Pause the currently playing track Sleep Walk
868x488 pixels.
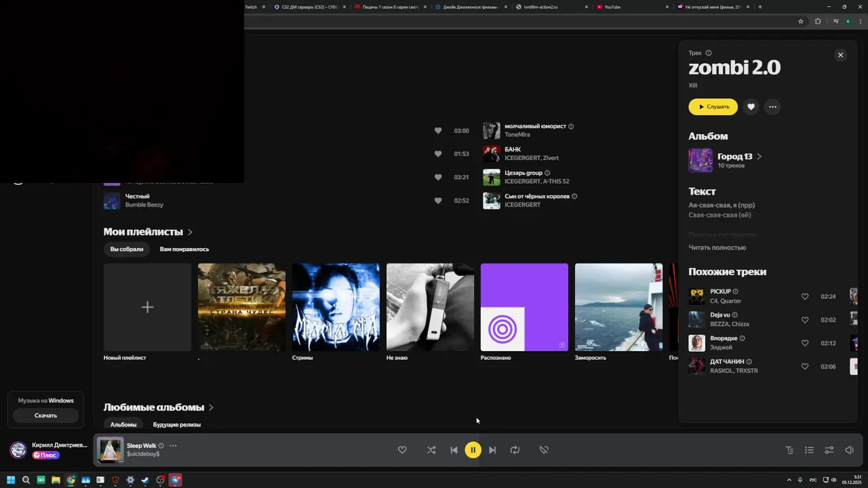coord(473,450)
